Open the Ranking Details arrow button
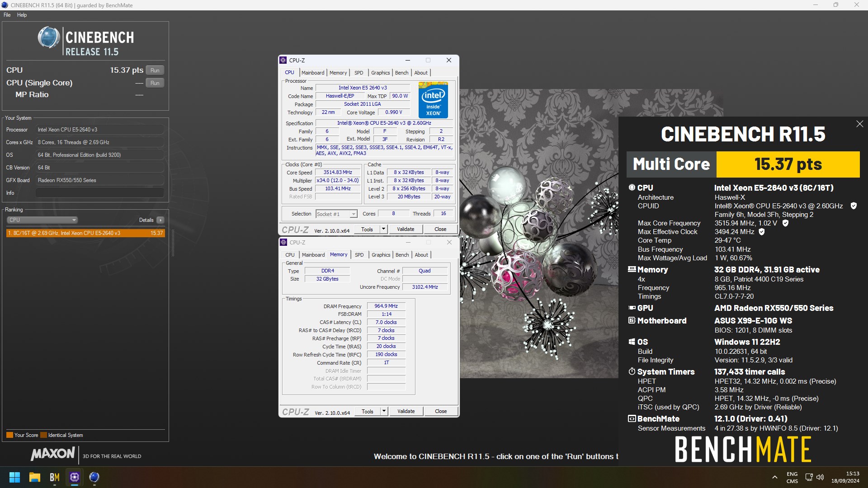This screenshot has width=868, height=488. tap(160, 220)
